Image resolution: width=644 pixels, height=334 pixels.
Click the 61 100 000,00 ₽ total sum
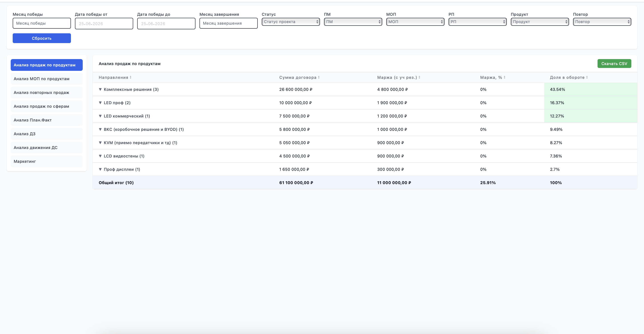[296, 183]
